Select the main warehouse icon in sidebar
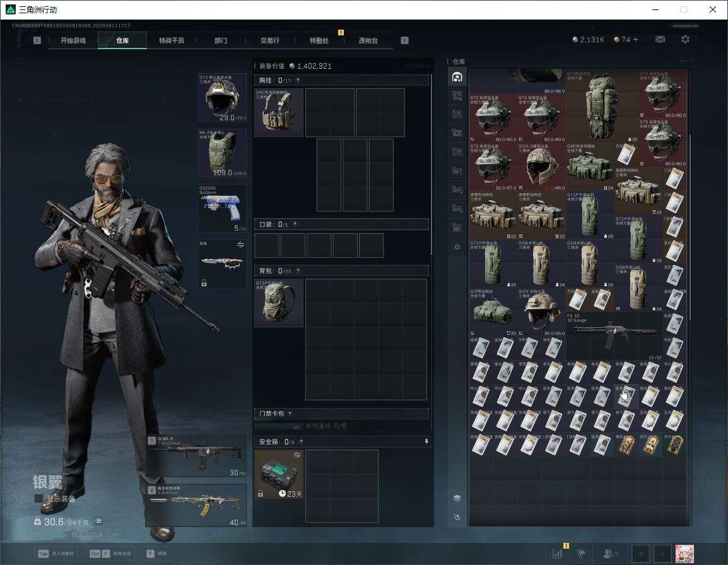Viewport: 728px width, 565px height. [457, 77]
